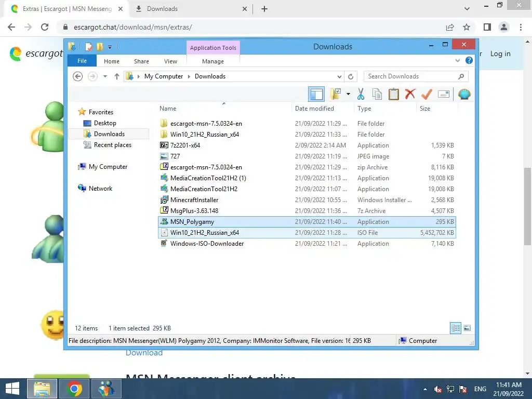Click Share this page icon in Chrome
Screen dimensions: 532x399
click(x=450, y=27)
